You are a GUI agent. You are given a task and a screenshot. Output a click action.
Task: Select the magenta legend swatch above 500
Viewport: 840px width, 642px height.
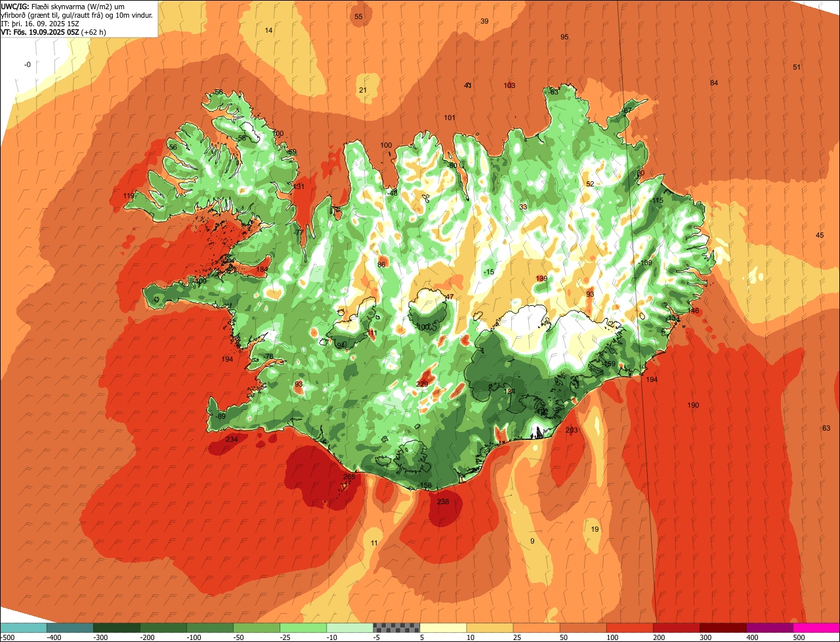point(816,628)
